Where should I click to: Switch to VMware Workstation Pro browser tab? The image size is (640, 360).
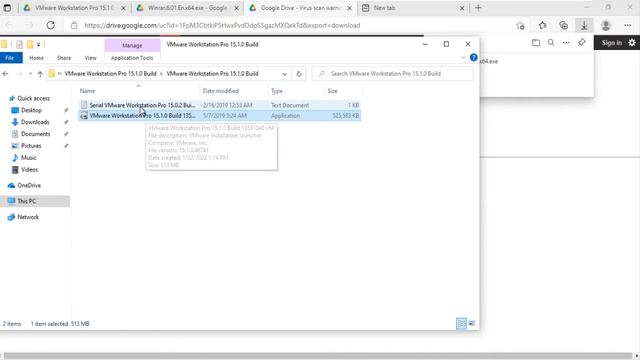tap(74, 8)
